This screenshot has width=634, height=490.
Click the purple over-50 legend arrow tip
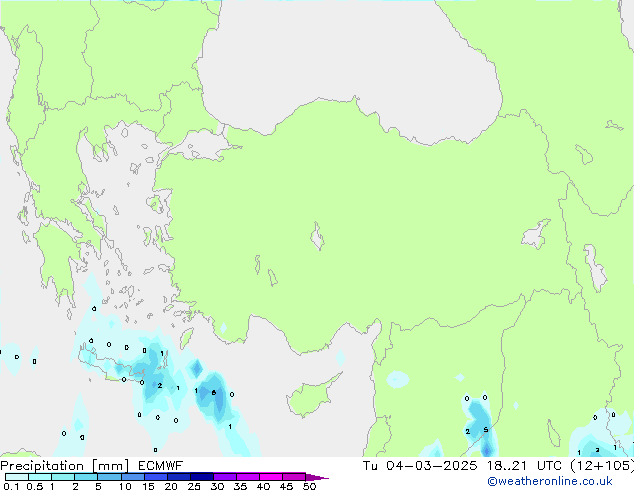pos(317,477)
